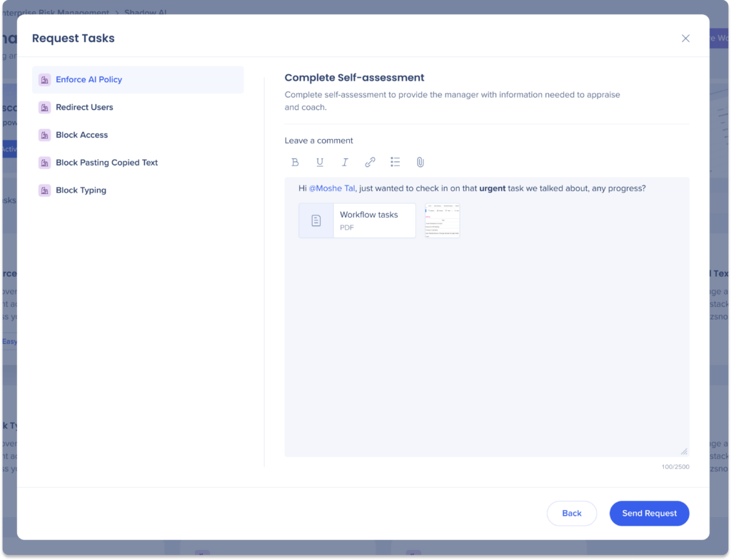Toggle underline formatting for comment text
Viewport: 731px width, 560px height.
point(320,162)
